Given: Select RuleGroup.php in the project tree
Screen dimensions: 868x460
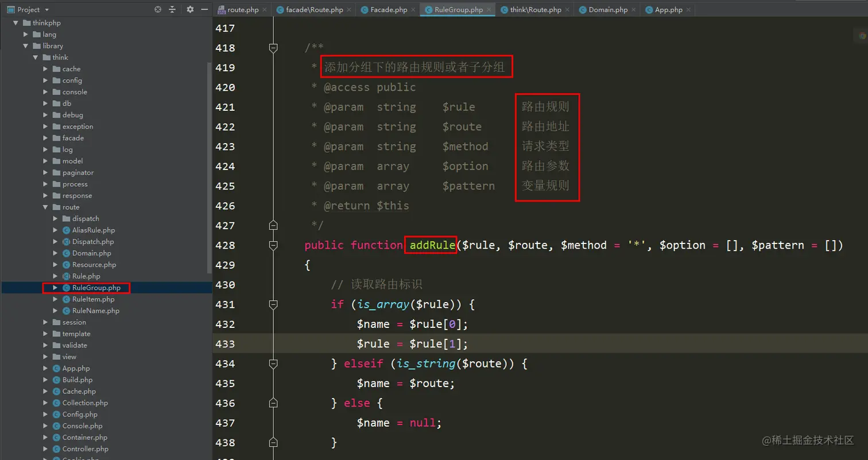Looking at the screenshot, I should pyautogui.click(x=96, y=288).
